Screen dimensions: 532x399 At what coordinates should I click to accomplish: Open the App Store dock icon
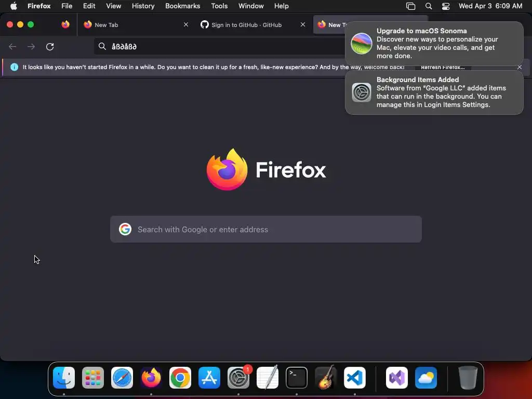click(209, 378)
